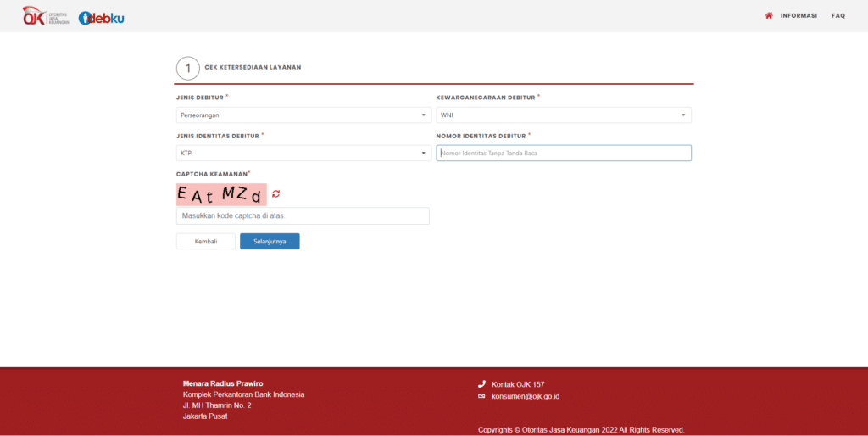
Task: Open the Kewarganegaraan Debitur dropdown
Action: click(564, 115)
